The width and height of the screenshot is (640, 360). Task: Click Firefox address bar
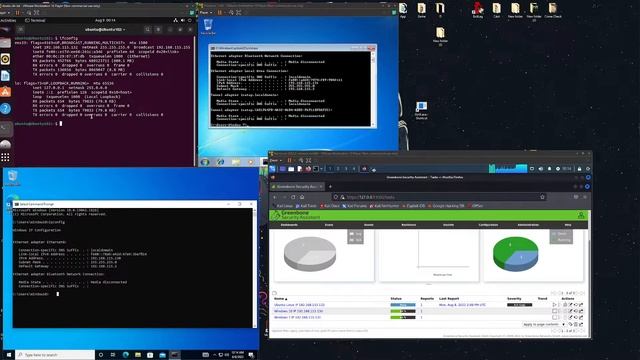tap(440, 197)
